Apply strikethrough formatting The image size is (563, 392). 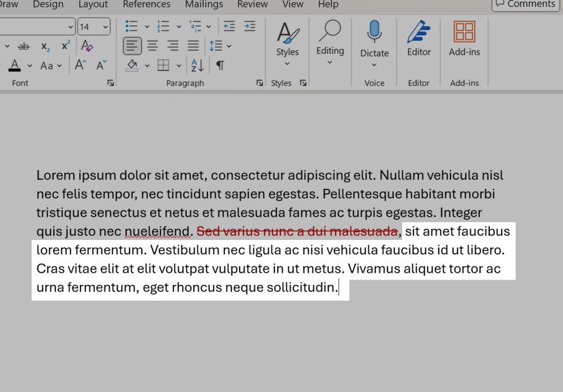click(24, 46)
